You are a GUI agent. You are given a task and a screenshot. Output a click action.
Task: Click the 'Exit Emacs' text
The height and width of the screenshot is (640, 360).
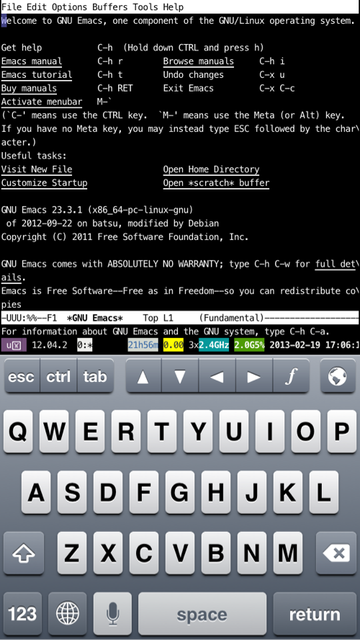pos(188,89)
